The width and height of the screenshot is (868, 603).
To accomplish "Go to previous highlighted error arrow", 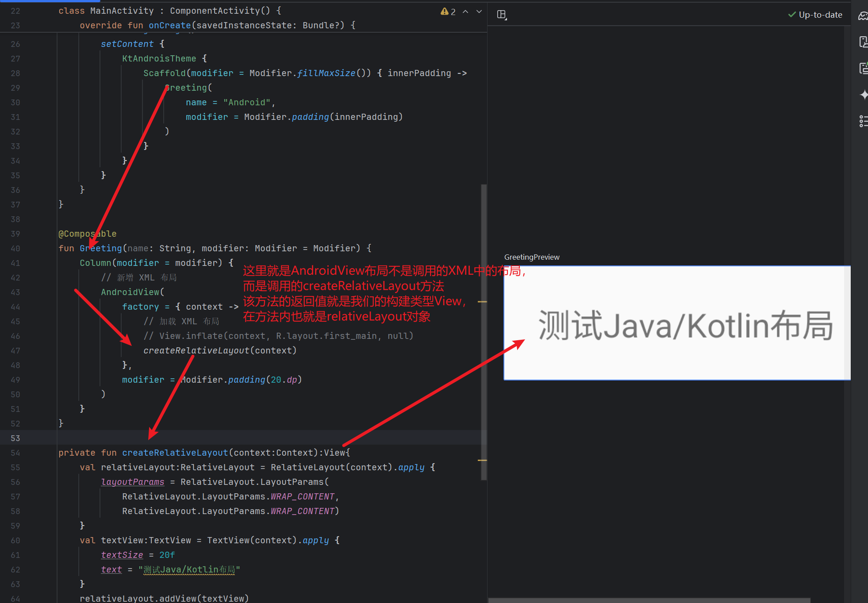I will (465, 12).
